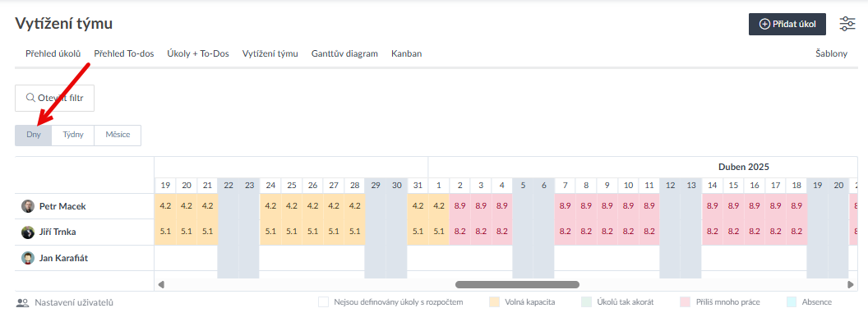Open Nastavení uživatelů link
The width and height of the screenshot is (868, 322).
[74, 302]
